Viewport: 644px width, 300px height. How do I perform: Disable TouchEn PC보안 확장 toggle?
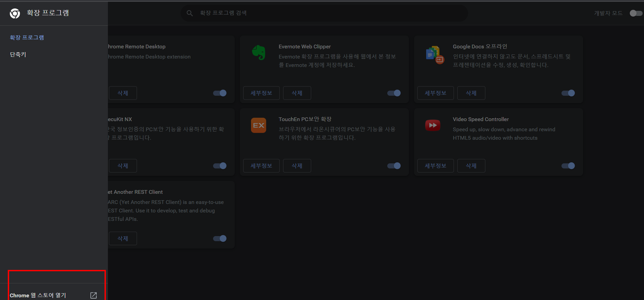(394, 166)
